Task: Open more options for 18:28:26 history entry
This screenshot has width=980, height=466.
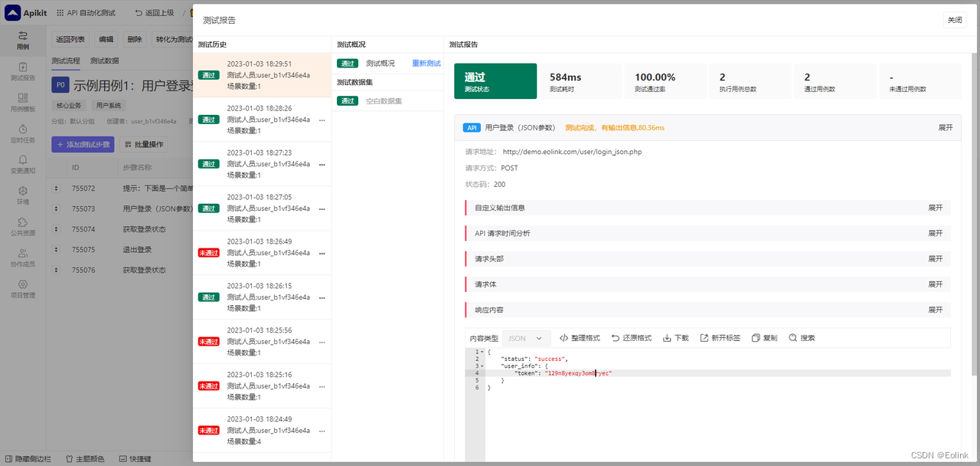Action: point(322,120)
